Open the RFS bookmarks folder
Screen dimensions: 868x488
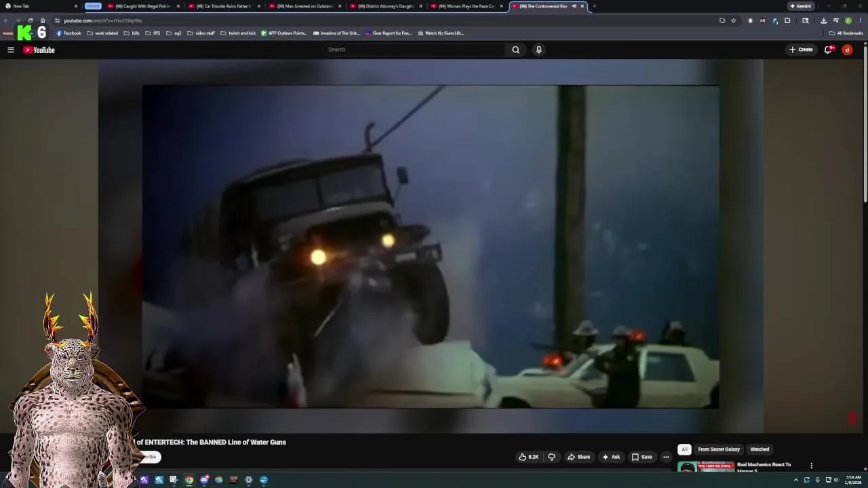pyautogui.click(x=153, y=33)
